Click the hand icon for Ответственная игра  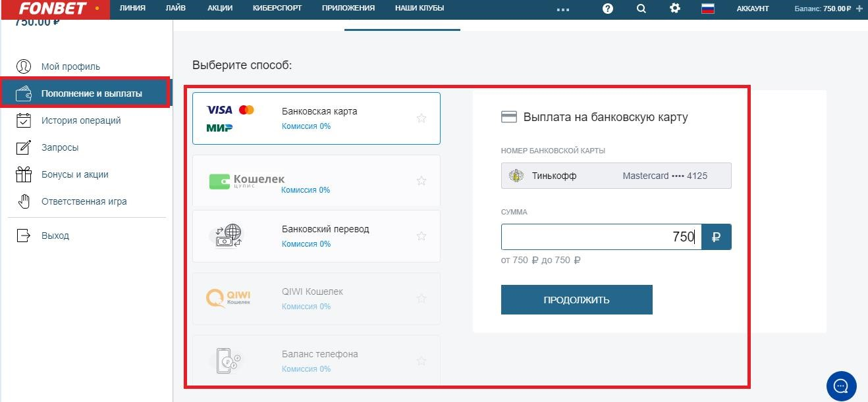point(24,201)
